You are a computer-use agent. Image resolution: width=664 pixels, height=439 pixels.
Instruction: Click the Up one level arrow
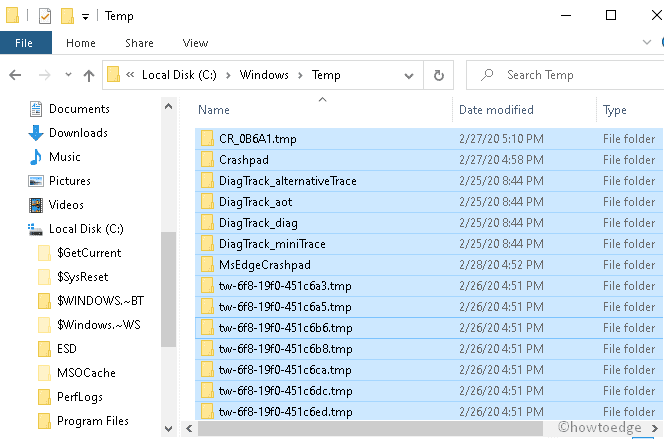tap(88, 75)
